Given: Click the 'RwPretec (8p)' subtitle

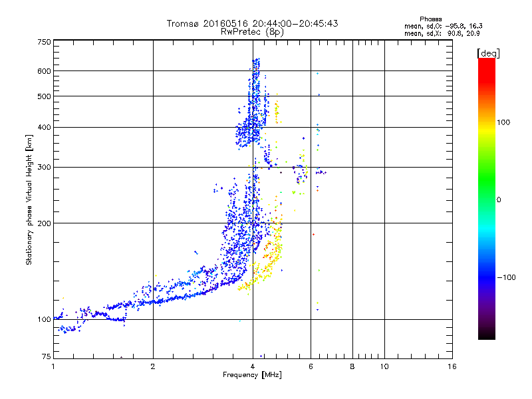Looking at the screenshot, I should (x=252, y=32).
